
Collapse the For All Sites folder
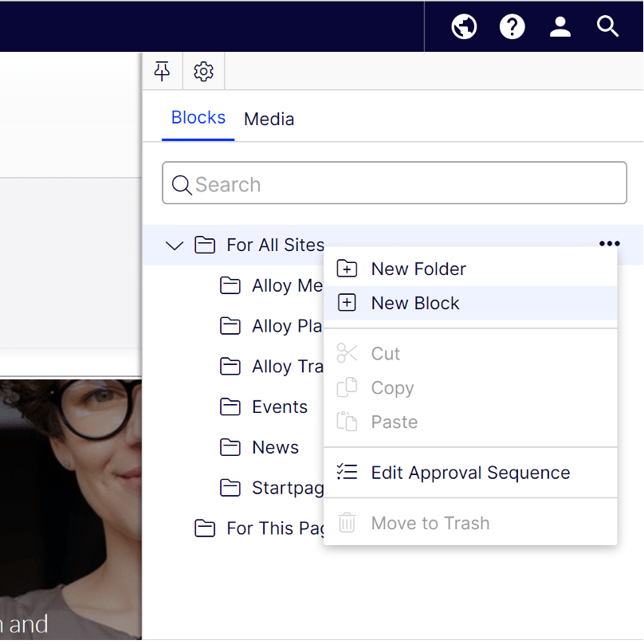click(174, 245)
